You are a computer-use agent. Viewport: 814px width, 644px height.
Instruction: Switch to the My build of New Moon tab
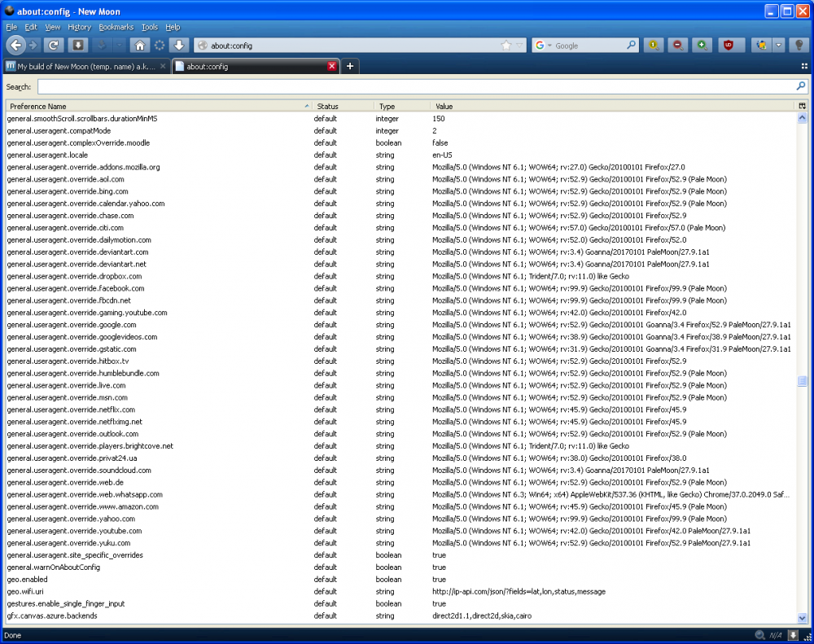[x=85, y=66]
